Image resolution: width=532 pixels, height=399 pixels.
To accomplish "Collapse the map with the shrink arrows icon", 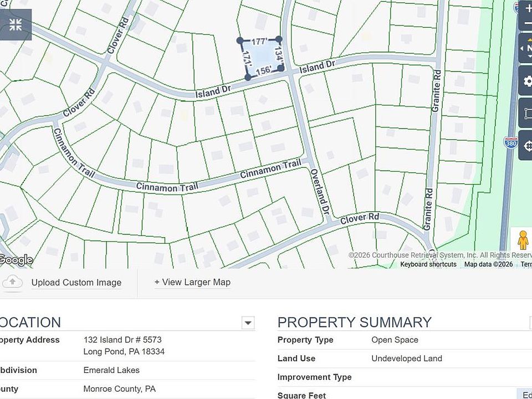I will [x=16, y=25].
